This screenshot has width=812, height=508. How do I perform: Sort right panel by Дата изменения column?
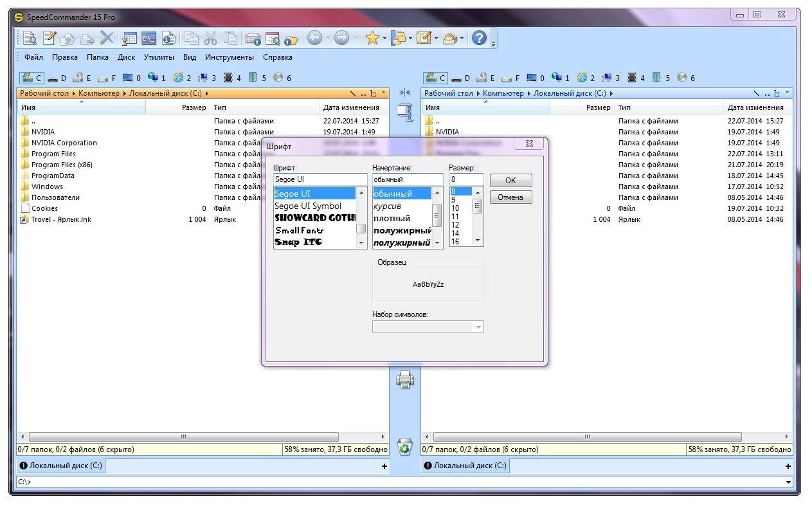(x=758, y=107)
